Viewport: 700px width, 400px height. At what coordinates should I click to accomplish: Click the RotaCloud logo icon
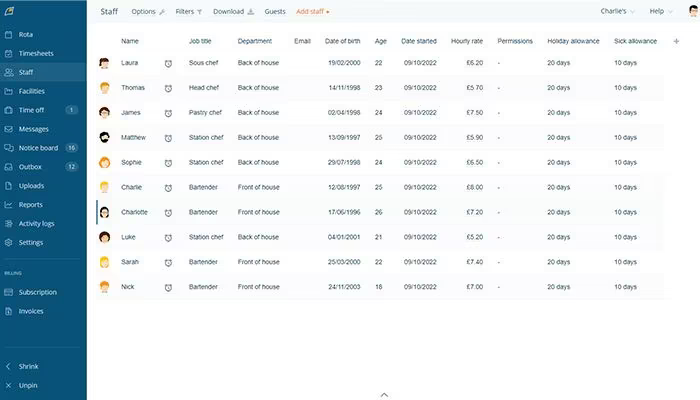coord(9,11)
